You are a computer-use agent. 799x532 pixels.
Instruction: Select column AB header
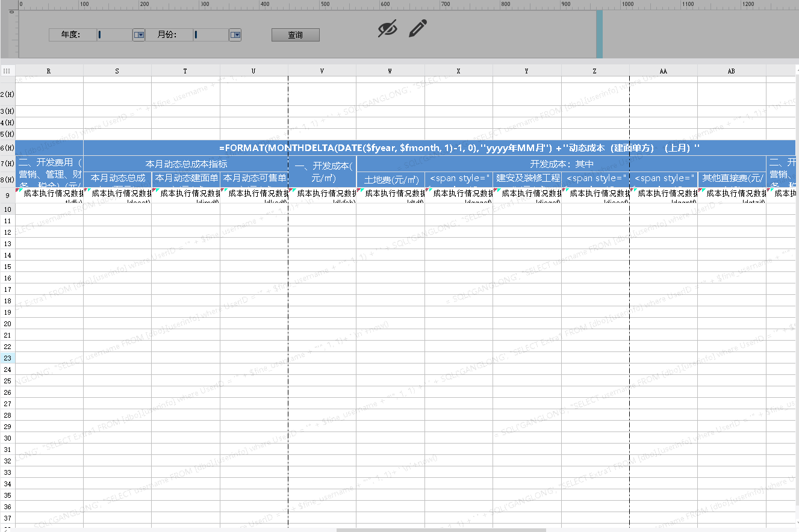[732, 71]
